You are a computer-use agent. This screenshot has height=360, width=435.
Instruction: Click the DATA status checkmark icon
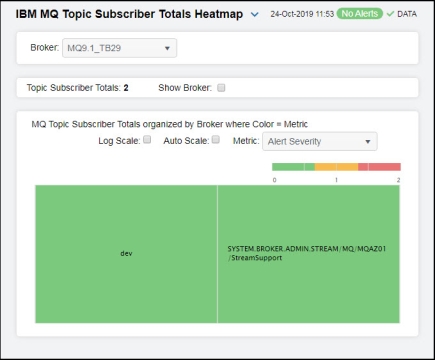390,14
